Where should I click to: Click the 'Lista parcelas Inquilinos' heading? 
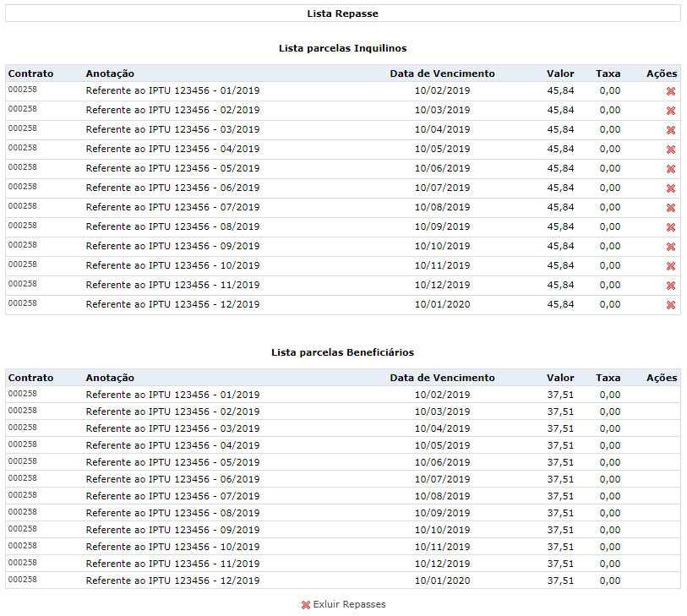pyautogui.click(x=342, y=48)
